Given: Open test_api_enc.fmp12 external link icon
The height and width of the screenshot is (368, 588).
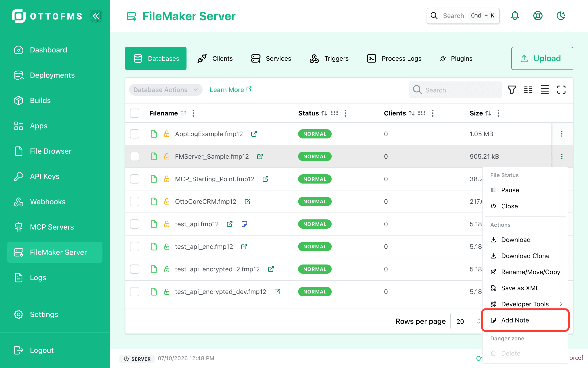Looking at the screenshot, I should (244, 247).
